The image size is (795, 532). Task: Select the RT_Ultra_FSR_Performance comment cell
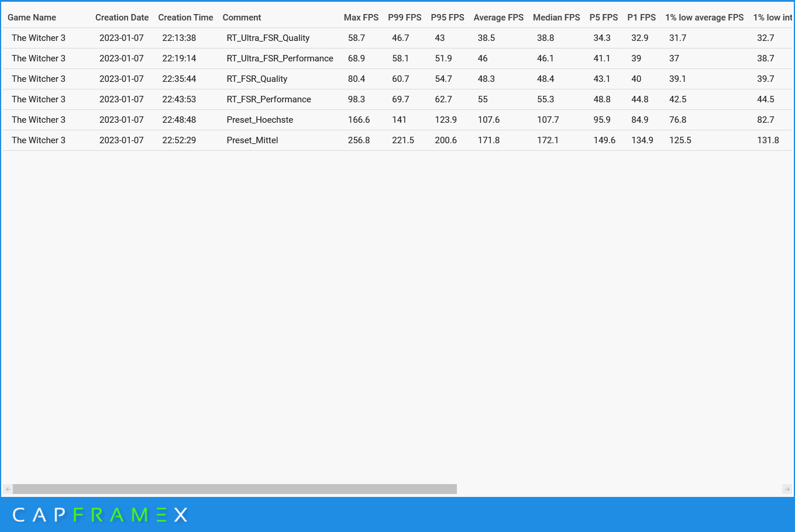(x=280, y=58)
